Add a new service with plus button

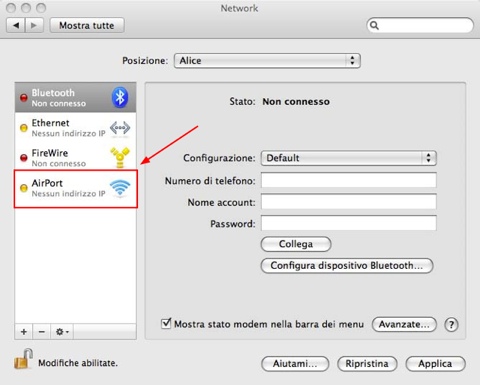tap(24, 332)
